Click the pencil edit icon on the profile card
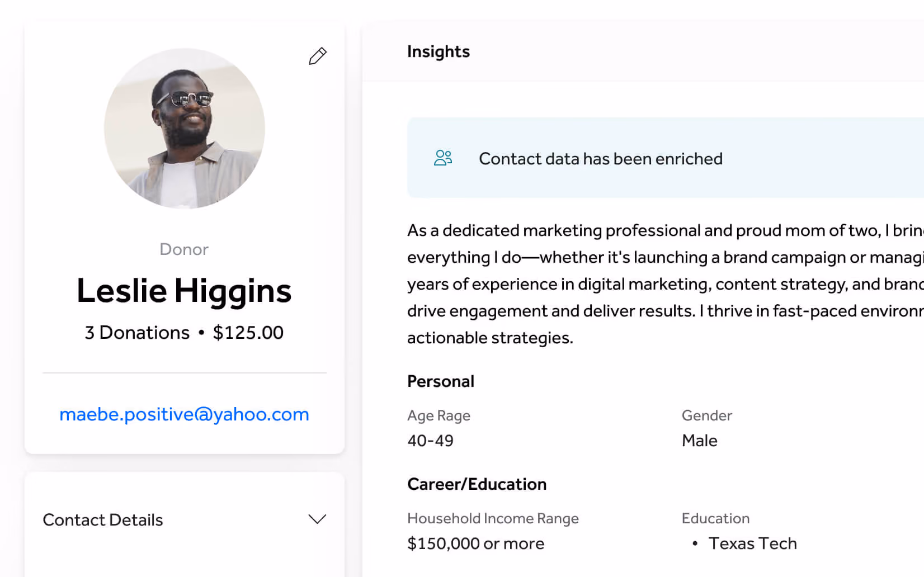924x577 pixels. click(x=318, y=56)
